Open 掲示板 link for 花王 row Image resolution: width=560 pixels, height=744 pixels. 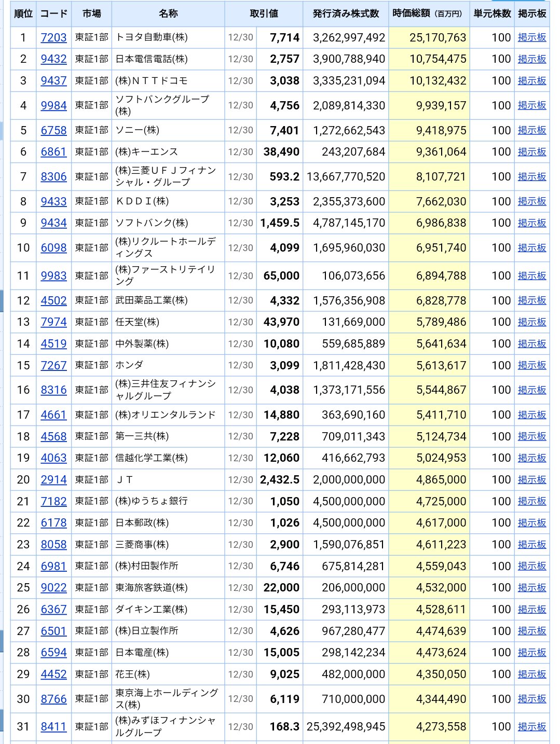532,674
